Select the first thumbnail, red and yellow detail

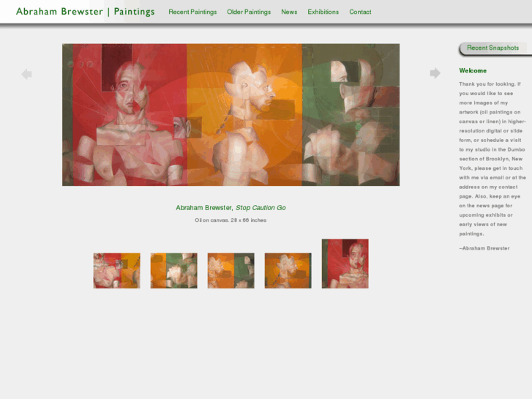tap(116, 271)
